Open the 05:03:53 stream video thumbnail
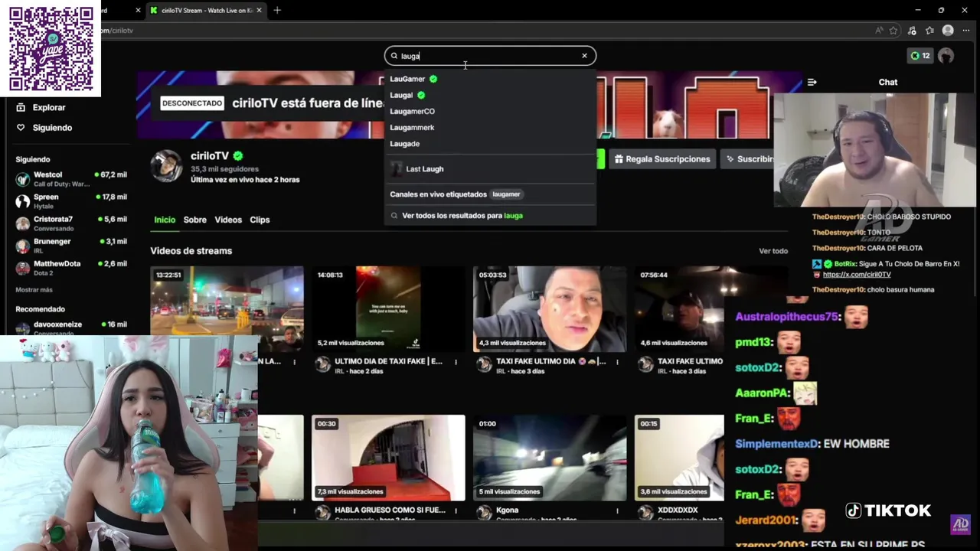The height and width of the screenshot is (551, 980). click(x=550, y=309)
